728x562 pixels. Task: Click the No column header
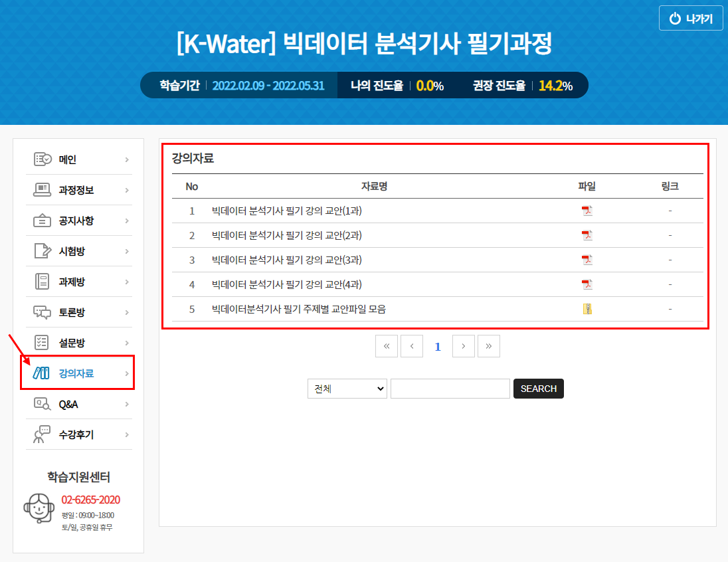click(192, 187)
